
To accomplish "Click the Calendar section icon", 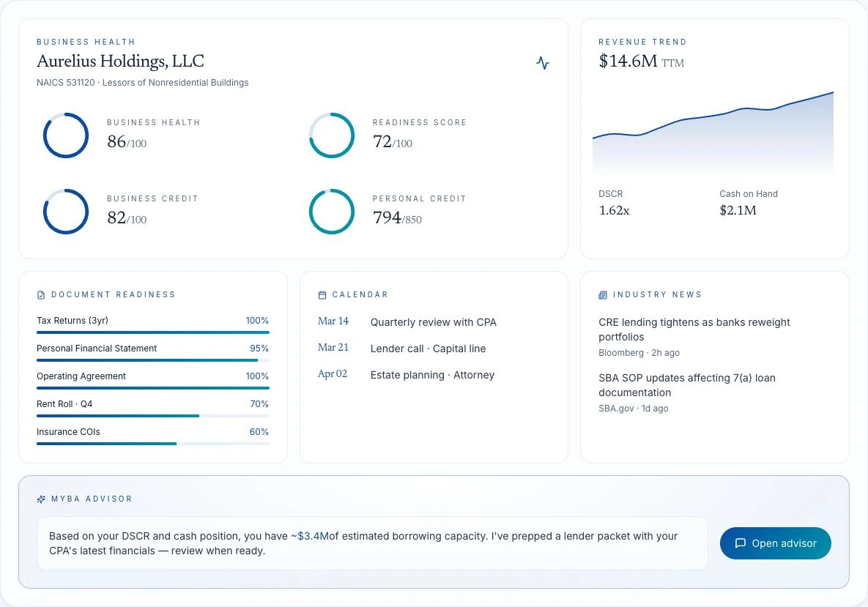I will [x=322, y=295].
